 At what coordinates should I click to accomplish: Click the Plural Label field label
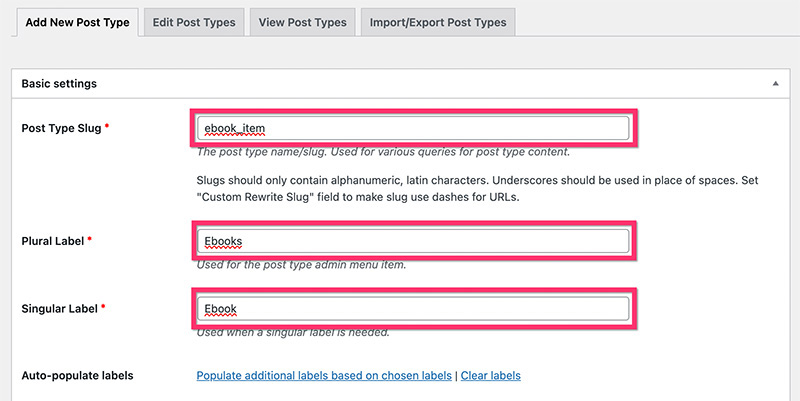pos(53,241)
